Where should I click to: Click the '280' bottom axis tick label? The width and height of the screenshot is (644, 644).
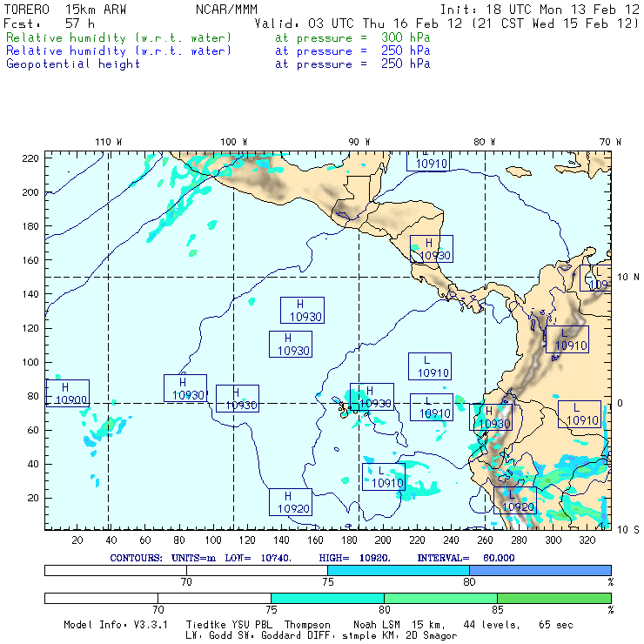520,540
